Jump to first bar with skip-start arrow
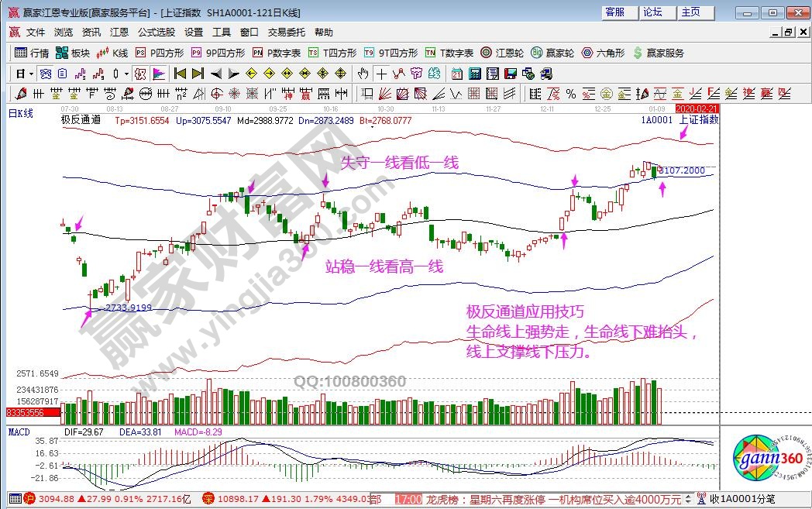 tap(180, 74)
